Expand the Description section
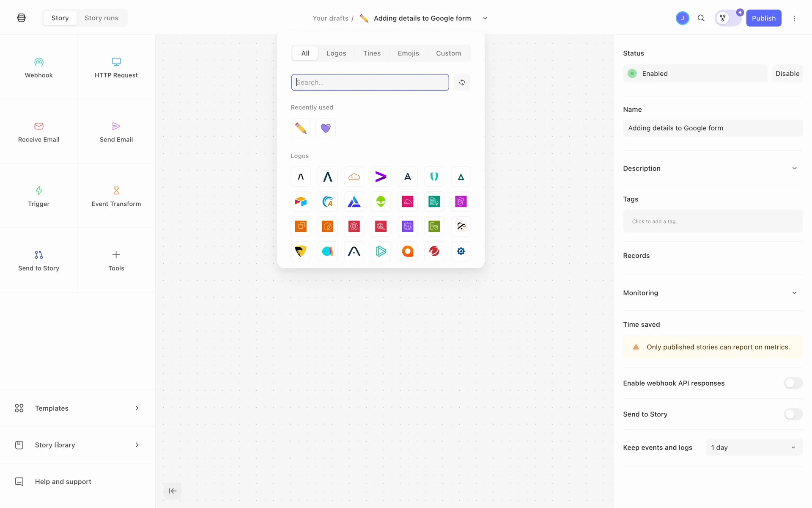812x508 pixels. click(794, 168)
